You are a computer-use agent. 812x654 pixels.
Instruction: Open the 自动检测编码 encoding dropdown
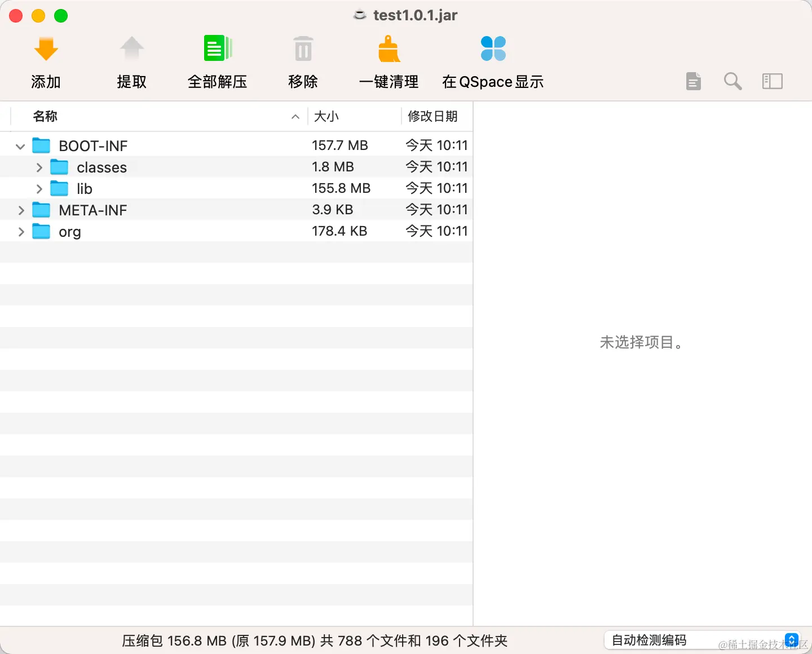click(x=702, y=640)
